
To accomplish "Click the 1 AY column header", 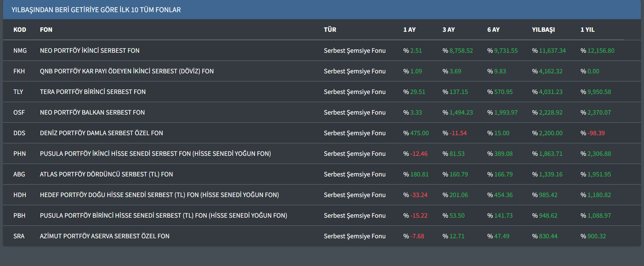I will pos(409,30).
